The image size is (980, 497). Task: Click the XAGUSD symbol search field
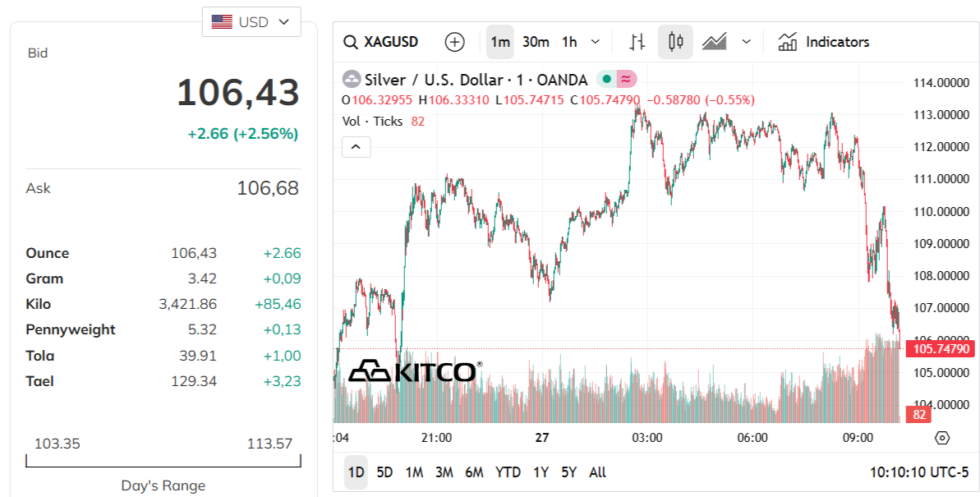pyautogui.click(x=381, y=42)
